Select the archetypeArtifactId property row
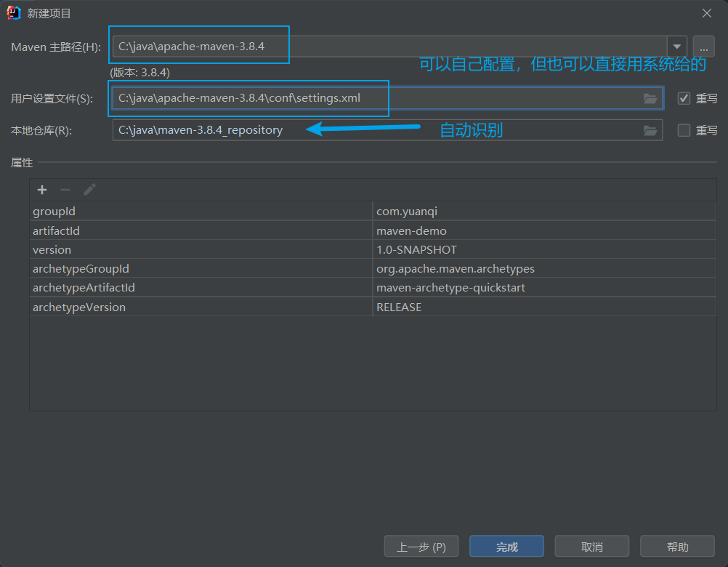This screenshot has width=728, height=567. pyautogui.click(x=373, y=287)
